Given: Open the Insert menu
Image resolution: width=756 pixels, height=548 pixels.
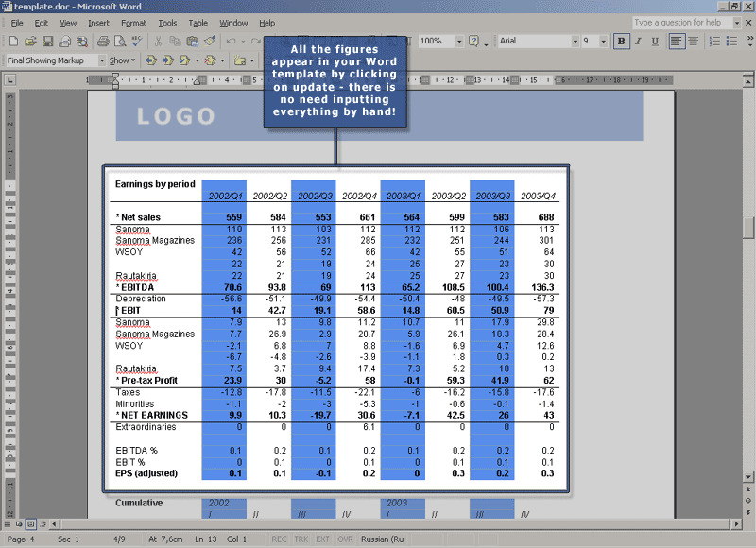Looking at the screenshot, I should (98, 23).
